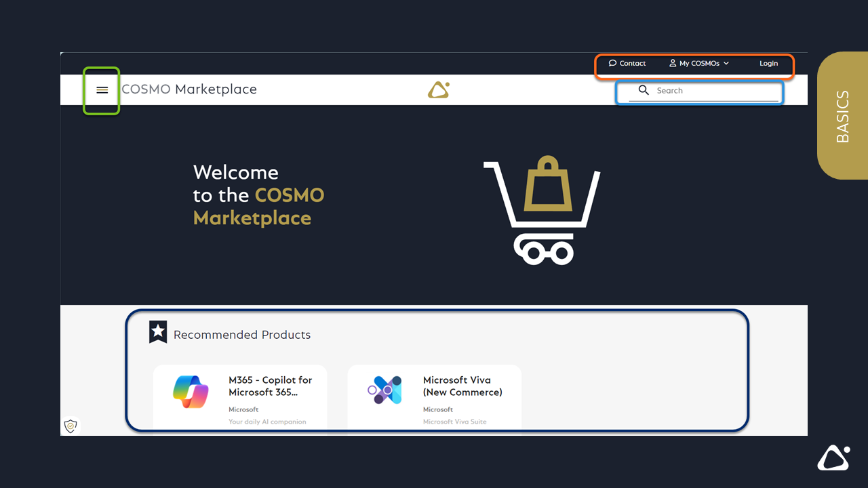Select the Copilot for Microsoft 365 icon
The height and width of the screenshot is (488, 868).
[x=191, y=391]
